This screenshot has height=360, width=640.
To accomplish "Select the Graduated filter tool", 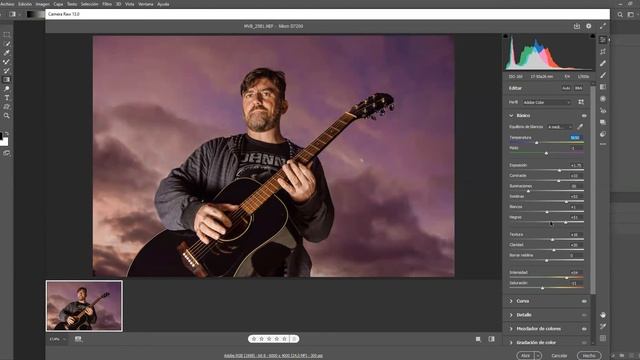I will click(603, 87).
